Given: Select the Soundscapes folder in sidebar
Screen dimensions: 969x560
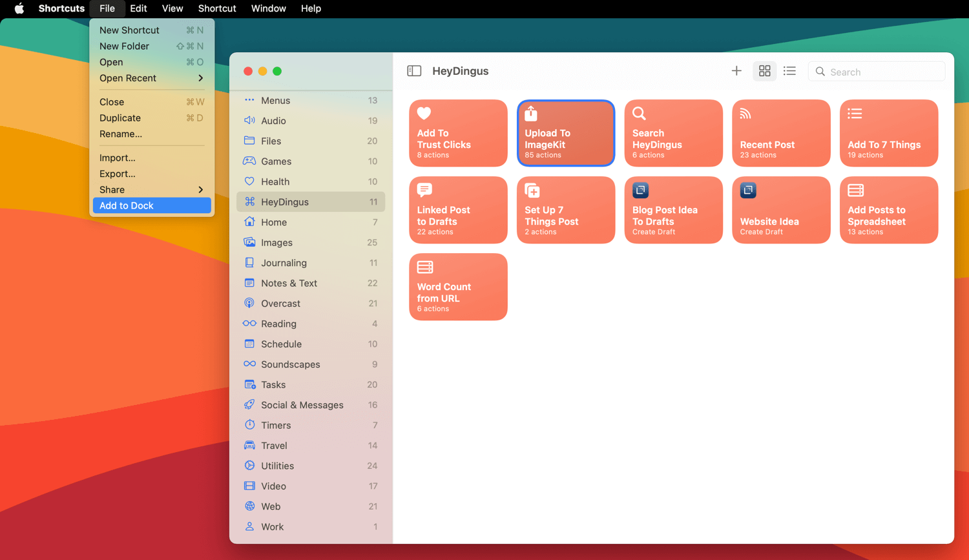Looking at the screenshot, I should coord(290,364).
